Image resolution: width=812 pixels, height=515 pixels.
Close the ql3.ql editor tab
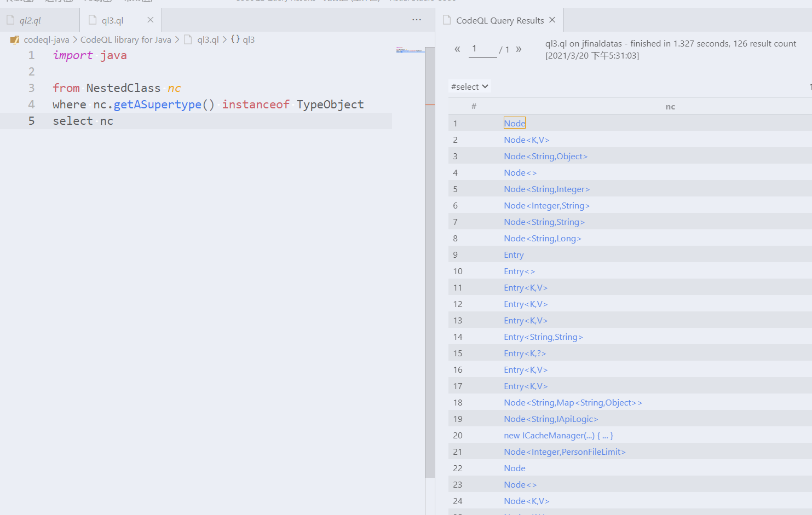tap(150, 20)
